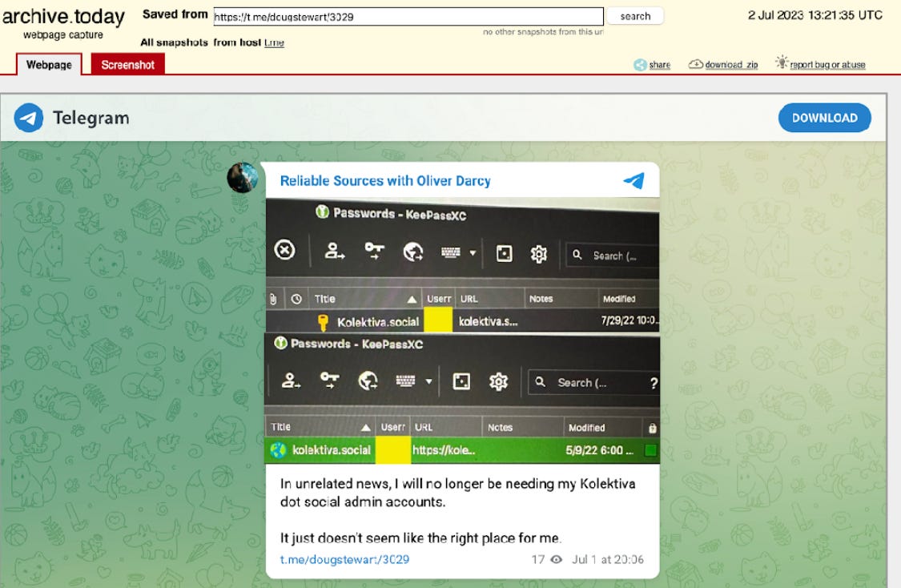
Task: Click copy password key icon in upper KeePassXC toolbar
Action: click(374, 251)
